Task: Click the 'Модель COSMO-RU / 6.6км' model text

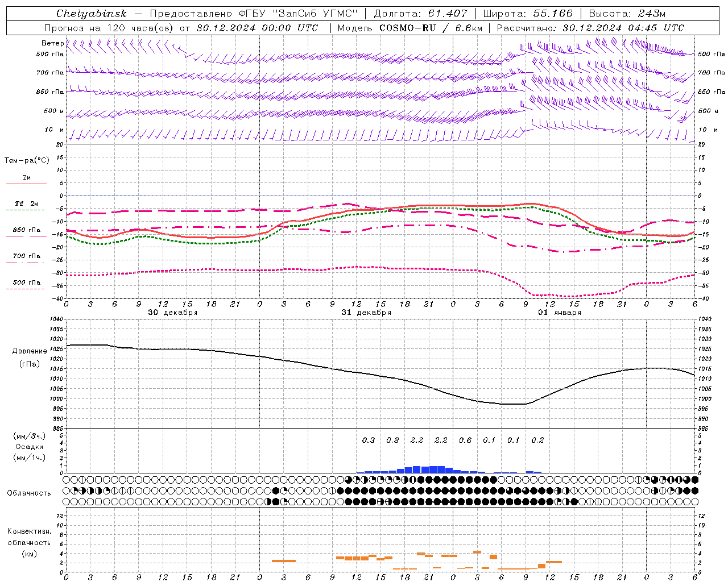Action: click(x=409, y=28)
